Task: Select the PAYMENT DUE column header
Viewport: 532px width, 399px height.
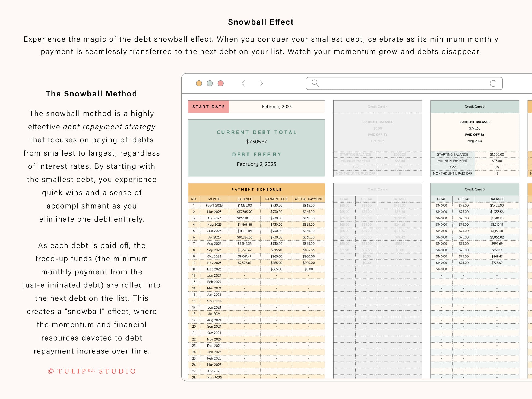Action: click(x=276, y=199)
